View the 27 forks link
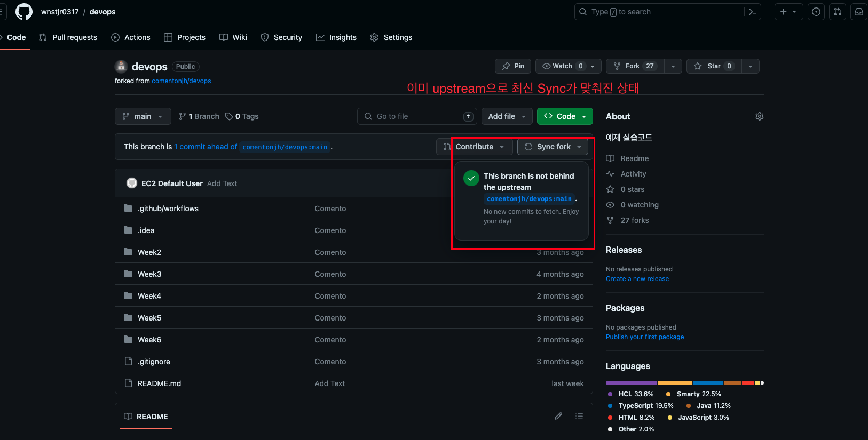Image resolution: width=868 pixels, height=440 pixels. [628, 220]
